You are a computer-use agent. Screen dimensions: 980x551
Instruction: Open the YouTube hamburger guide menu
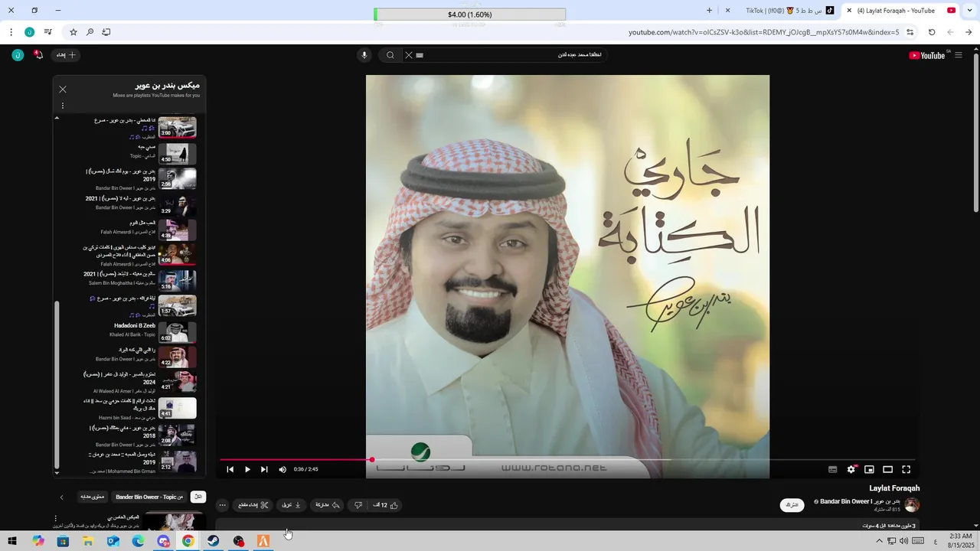958,55
